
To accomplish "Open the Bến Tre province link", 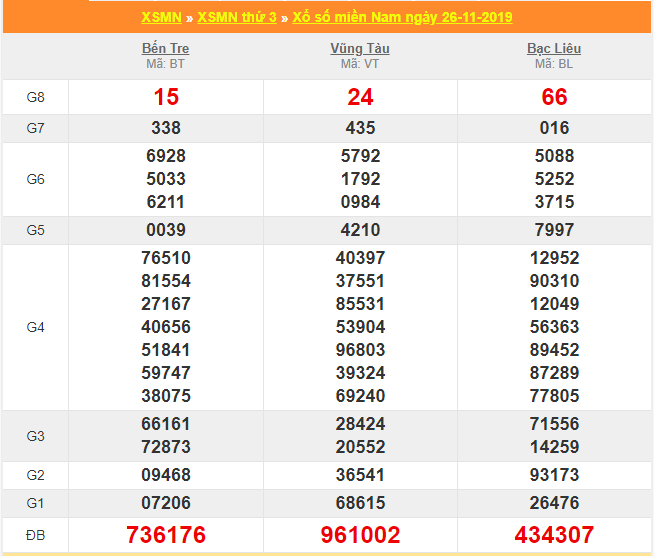I will click(x=165, y=48).
